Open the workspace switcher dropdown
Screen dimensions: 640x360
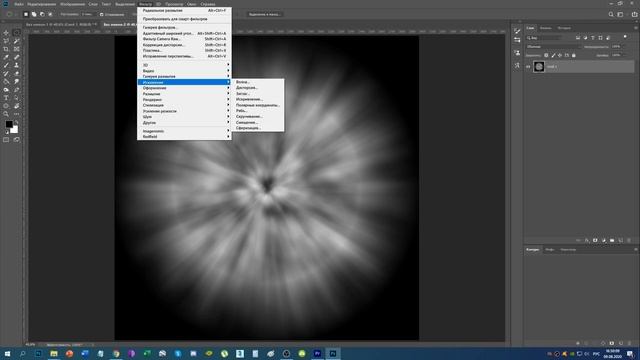[620, 14]
